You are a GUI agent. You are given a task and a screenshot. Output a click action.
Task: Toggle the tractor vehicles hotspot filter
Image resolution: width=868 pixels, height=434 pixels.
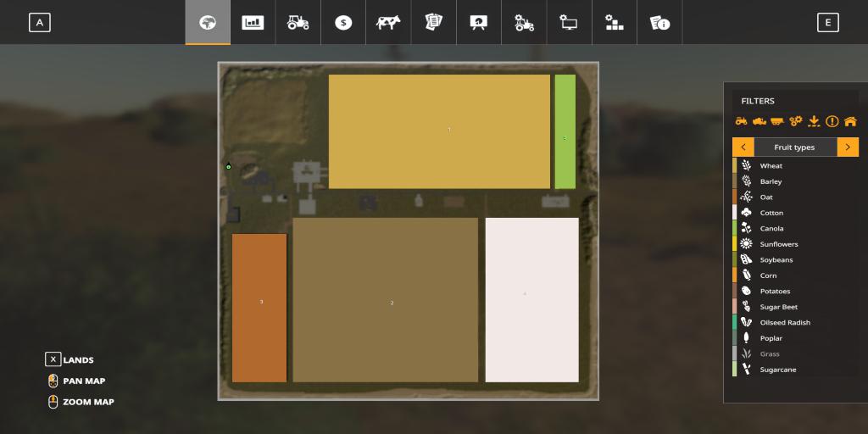coord(742,121)
